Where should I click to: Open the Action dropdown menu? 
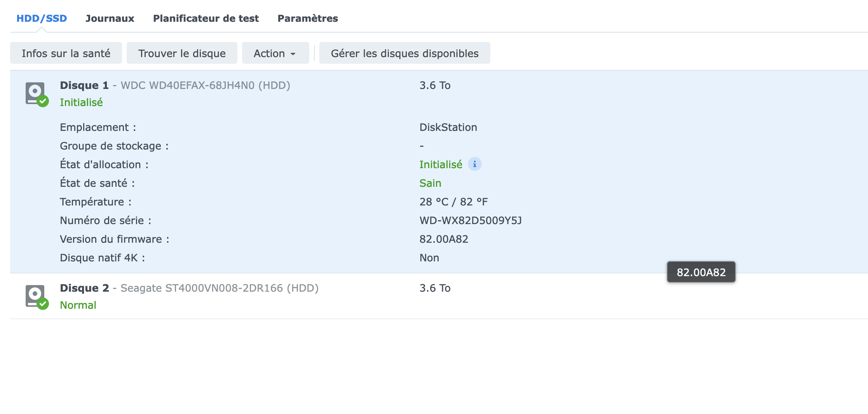[x=275, y=53]
